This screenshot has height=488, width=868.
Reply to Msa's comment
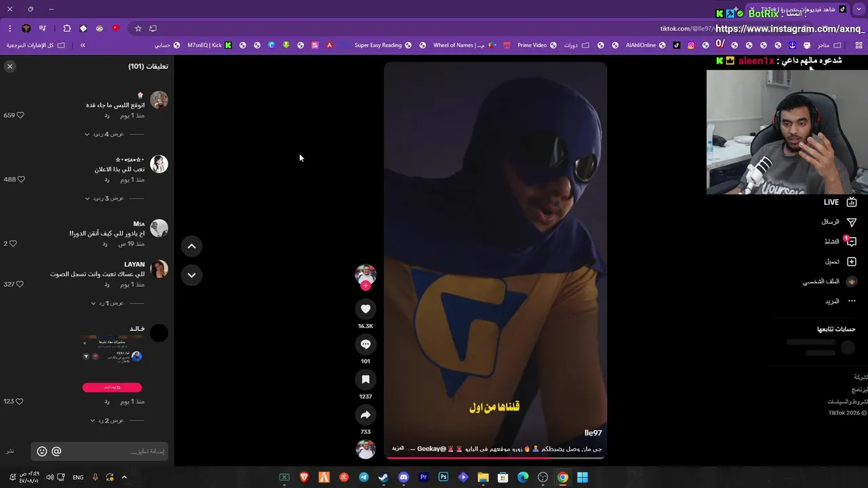pyautogui.click(x=104, y=243)
